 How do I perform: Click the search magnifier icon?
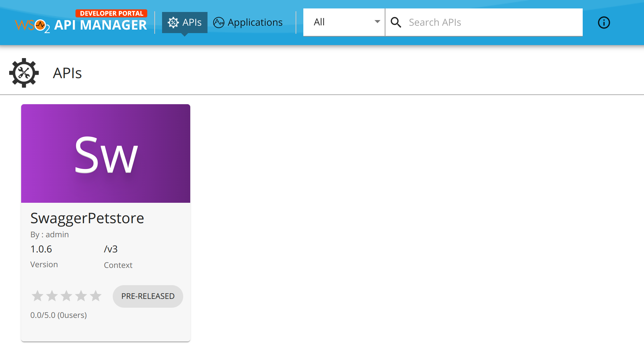pos(396,22)
